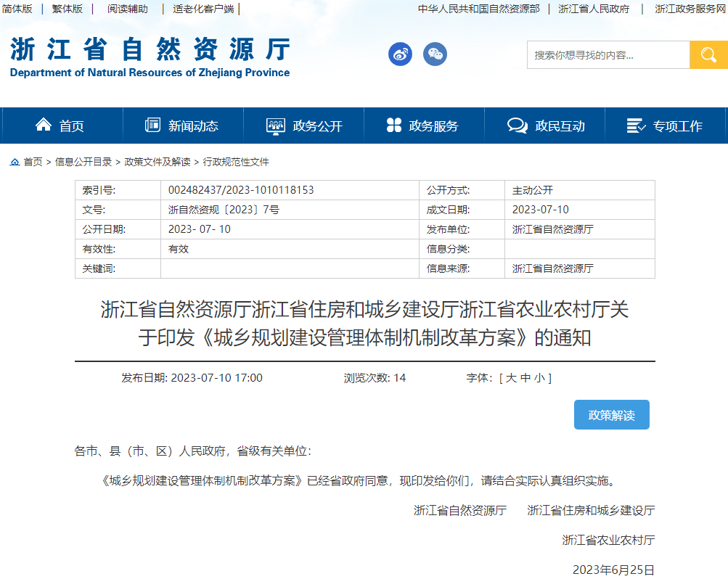Click the chat bubbles icon beside 政民互动
Screen dimensions: 728x579
(517, 126)
